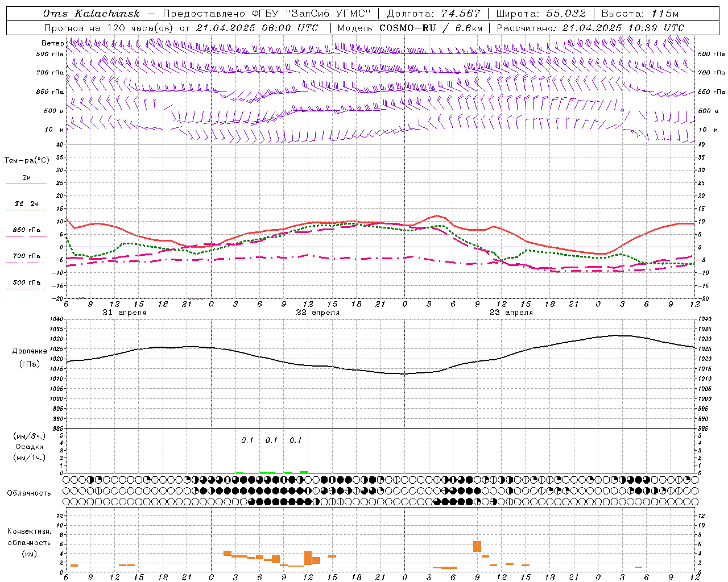Click the 22 апреля date label
Viewport: 728px width, 582px height.
point(317,313)
